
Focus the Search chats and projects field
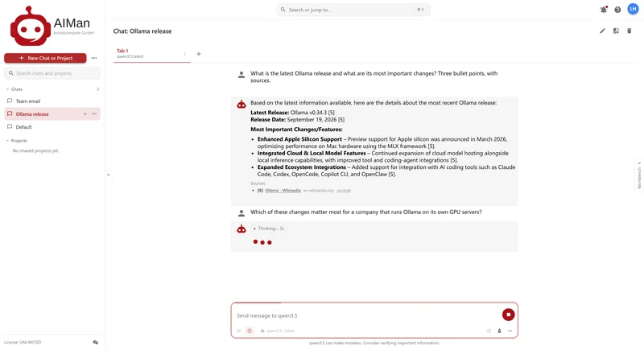[x=52, y=73]
